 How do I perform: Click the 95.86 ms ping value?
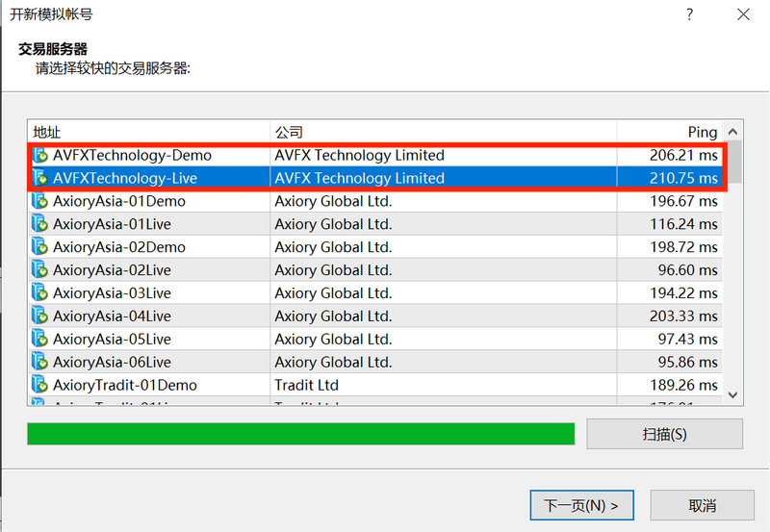coord(687,362)
